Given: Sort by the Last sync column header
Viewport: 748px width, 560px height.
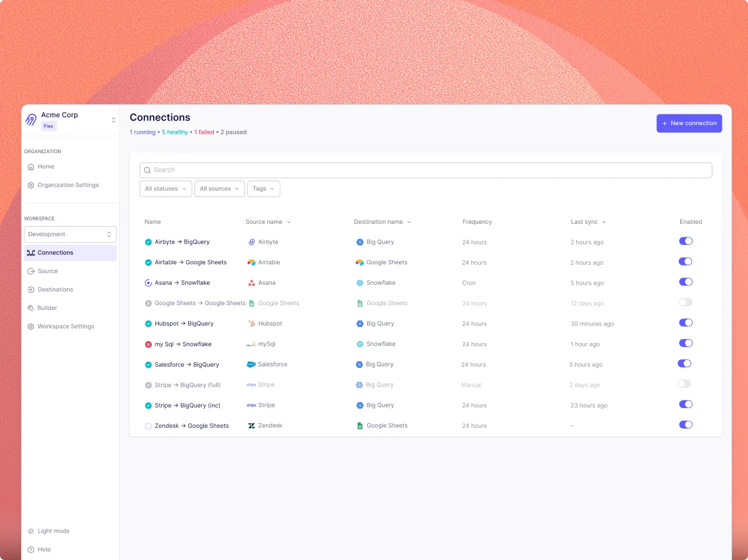Looking at the screenshot, I should click(588, 222).
